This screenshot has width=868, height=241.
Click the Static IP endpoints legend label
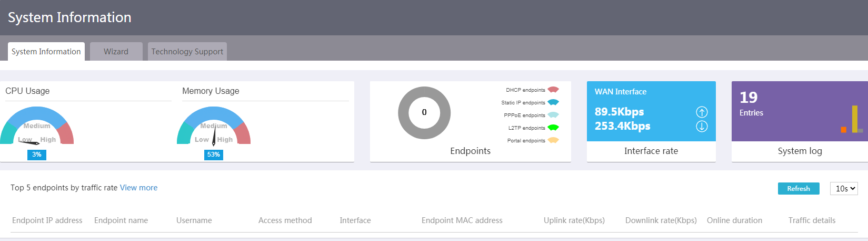pyautogui.click(x=523, y=103)
